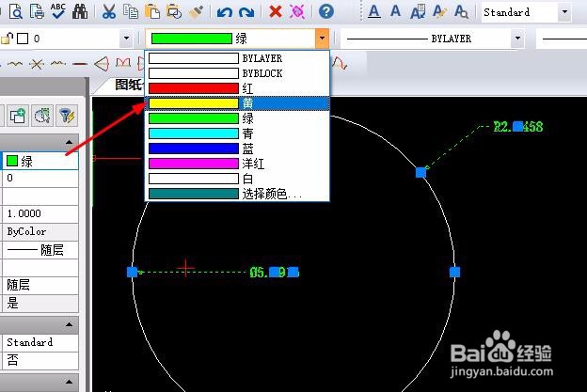Pick white (白) from color list
587x392 pixels.
tap(237, 179)
